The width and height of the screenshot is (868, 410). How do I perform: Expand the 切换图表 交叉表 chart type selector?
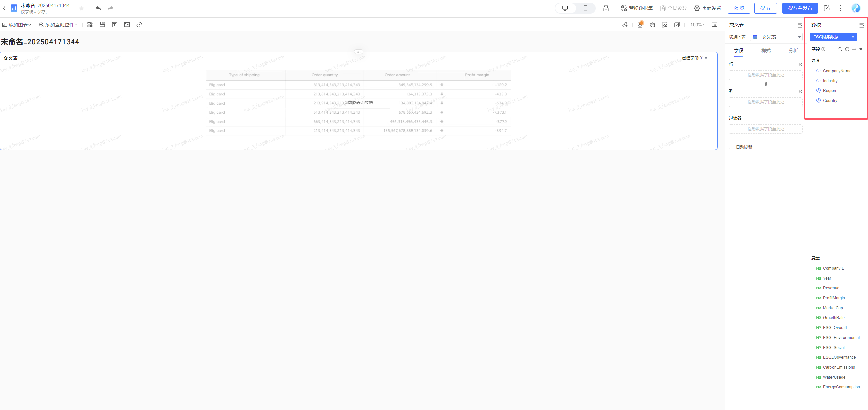[776, 37]
